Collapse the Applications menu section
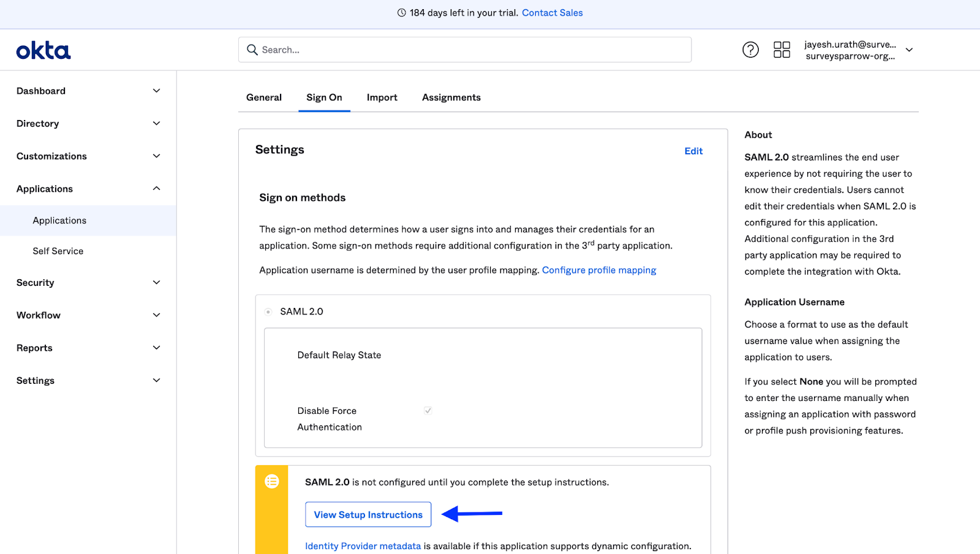The width and height of the screenshot is (980, 554). tap(88, 189)
